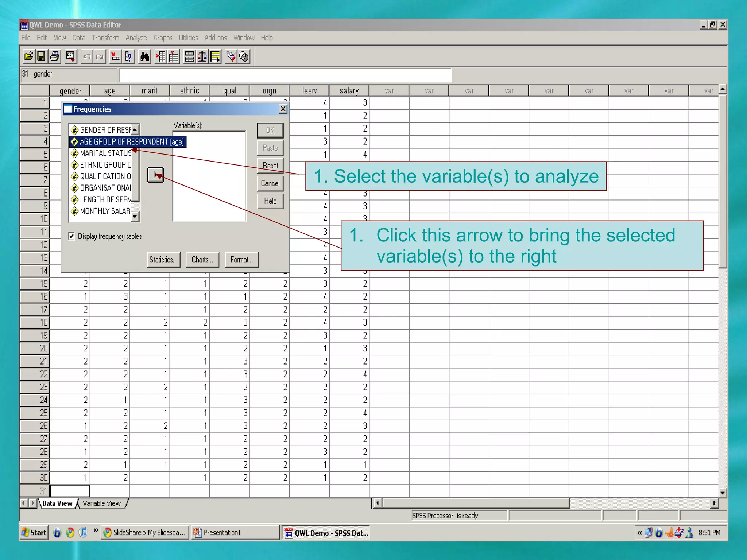Click the Weight Cases scale icon
Screen dimensions: 747x560
[202, 57]
